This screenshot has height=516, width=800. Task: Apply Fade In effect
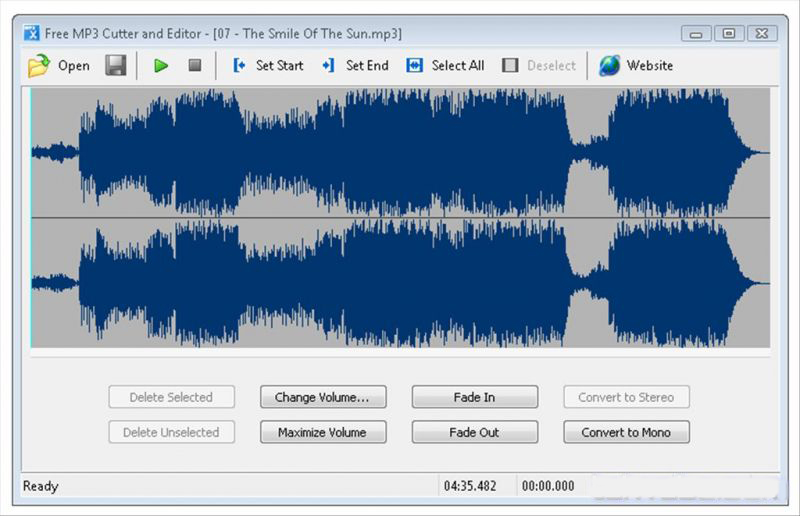point(474,397)
